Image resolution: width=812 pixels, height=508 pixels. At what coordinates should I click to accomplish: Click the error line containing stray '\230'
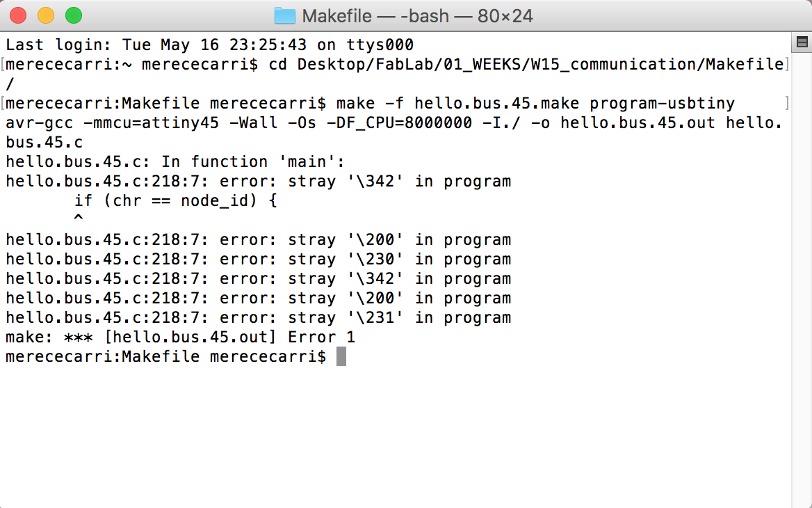coord(259,259)
